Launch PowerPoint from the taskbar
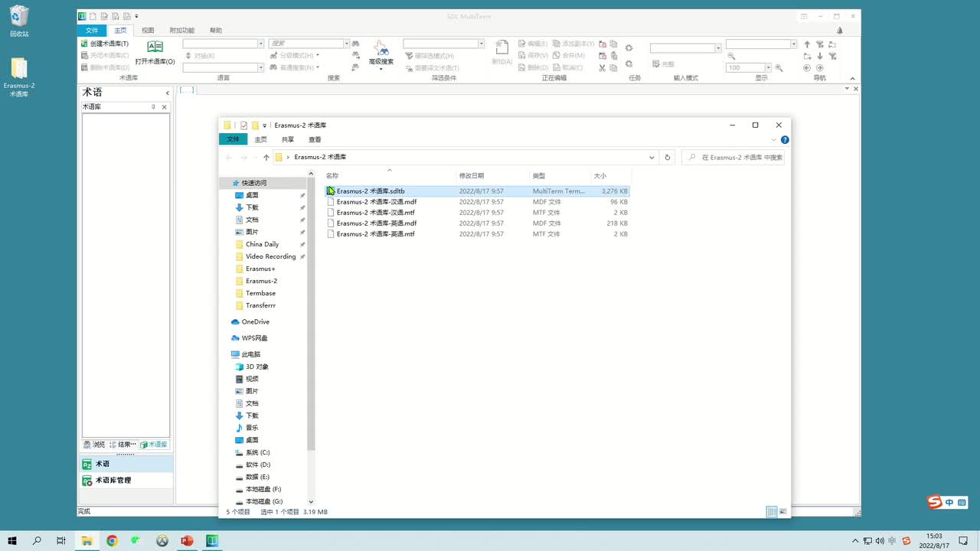980x551 pixels. pyautogui.click(x=187, y=541)
